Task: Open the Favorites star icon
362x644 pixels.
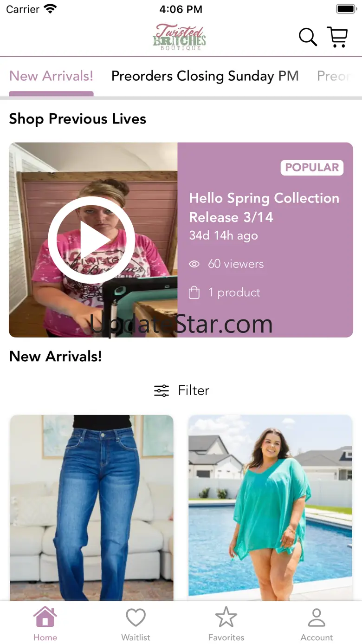Action: (226, 617)
